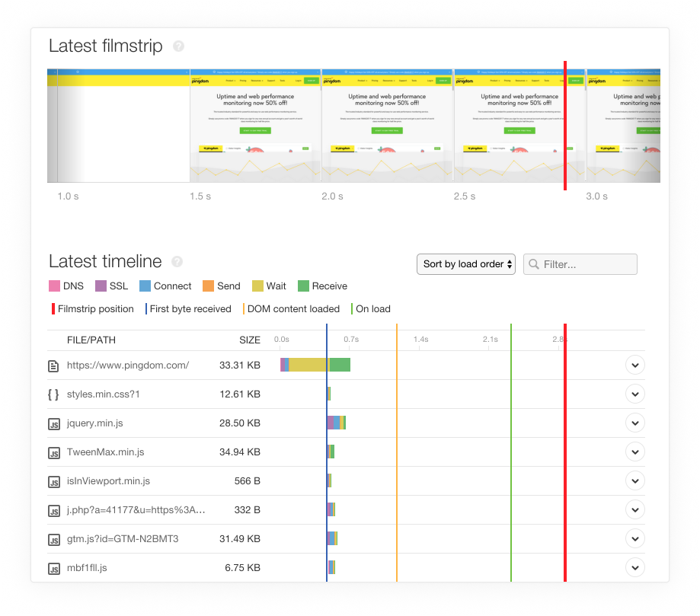
Task: Expand the jquery.min.js row chevron
Action: pyautogui.click(x=634, y=423)
